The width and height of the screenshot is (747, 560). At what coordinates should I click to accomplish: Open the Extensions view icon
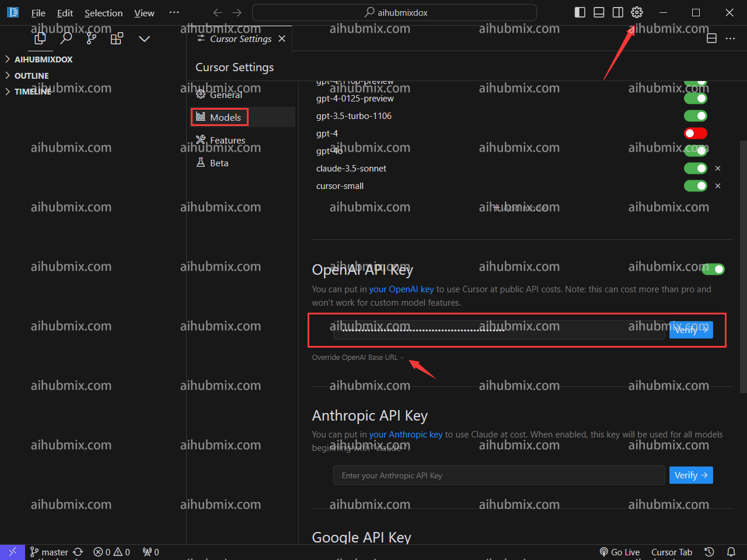coord(117,38)
